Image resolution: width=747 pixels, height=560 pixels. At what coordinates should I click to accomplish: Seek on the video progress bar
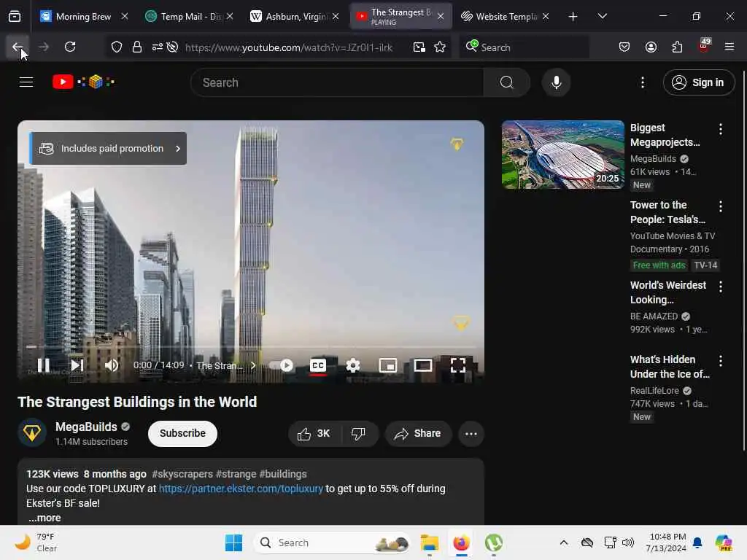[x=251, y=347]
